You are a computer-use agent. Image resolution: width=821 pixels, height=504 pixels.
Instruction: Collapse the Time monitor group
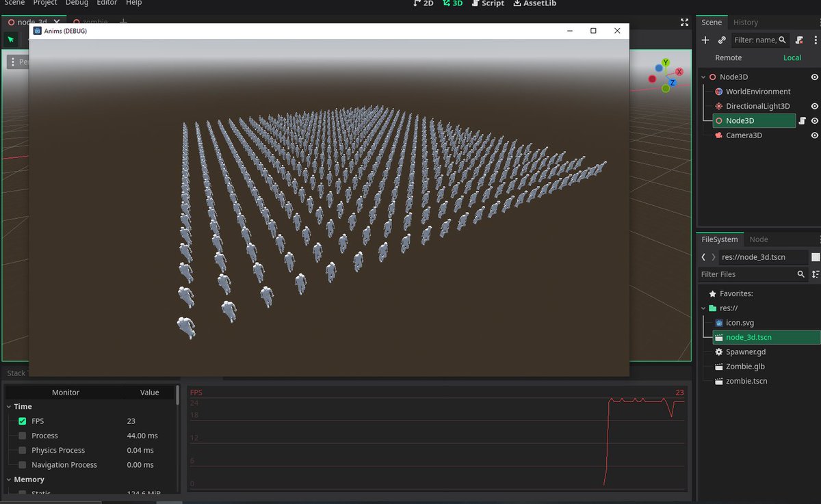(8, 406)
